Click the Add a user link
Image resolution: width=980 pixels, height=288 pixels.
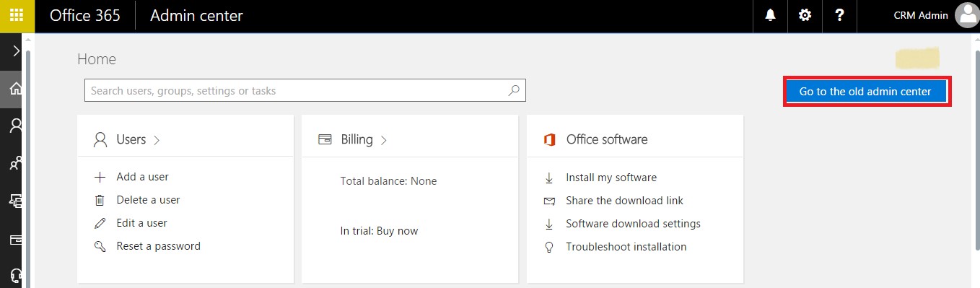[142, 177]
